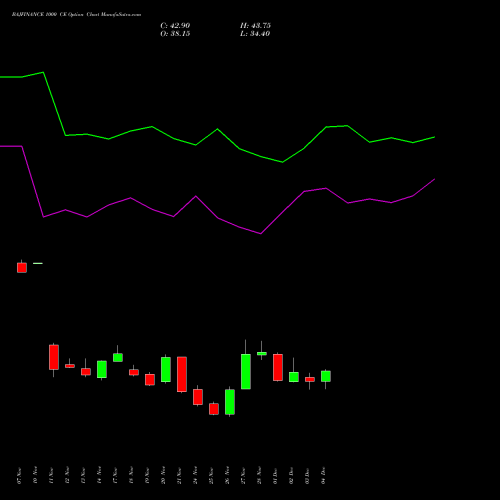Screen dimensions: 500x500
Task: Click the 28 Nov date label
Action: tap(259, 475)
